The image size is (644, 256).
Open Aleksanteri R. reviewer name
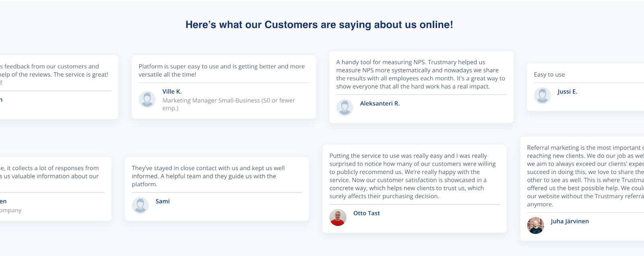click(x=380, y=104)
